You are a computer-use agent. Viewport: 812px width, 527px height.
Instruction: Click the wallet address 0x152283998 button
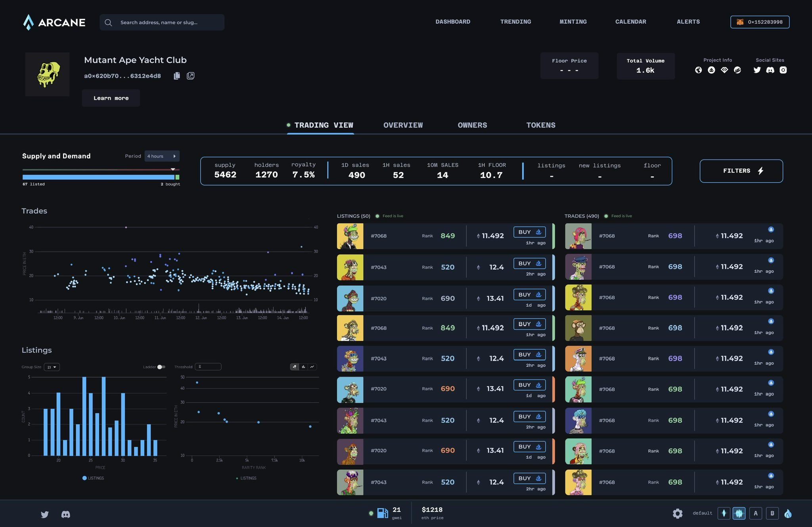pyautogui.click(x=760, y=22)
